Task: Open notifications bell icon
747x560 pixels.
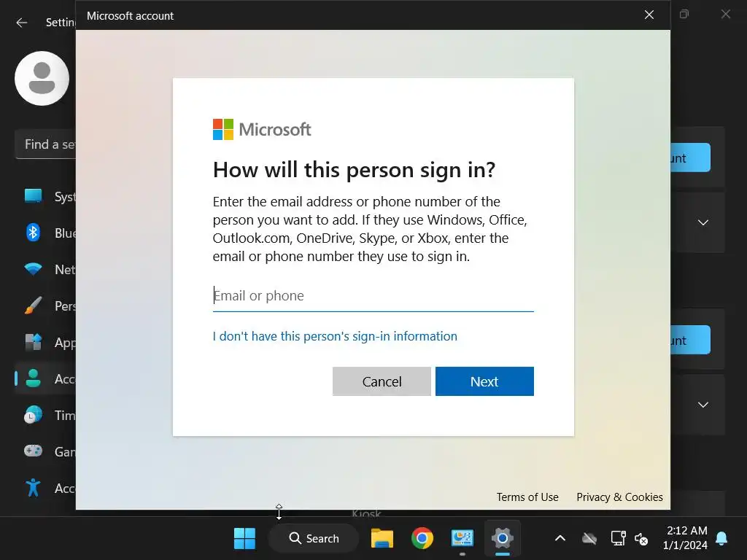Action: click(x=721, y=539)
